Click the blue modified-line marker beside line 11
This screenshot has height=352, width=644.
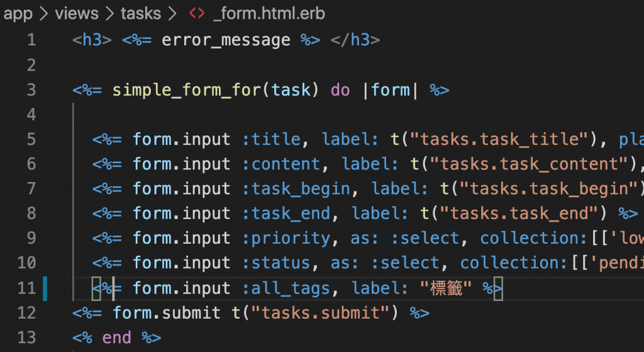[45, 288]
